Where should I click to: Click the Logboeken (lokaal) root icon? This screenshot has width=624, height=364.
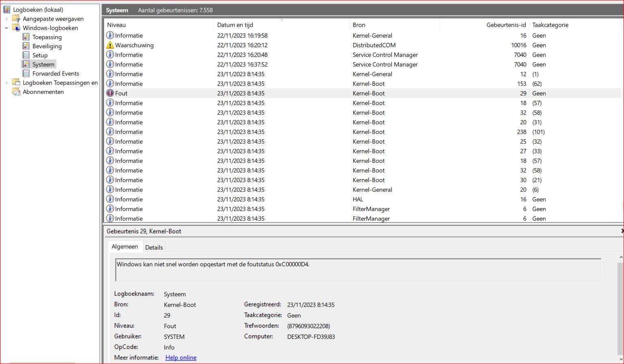(7, 9)
